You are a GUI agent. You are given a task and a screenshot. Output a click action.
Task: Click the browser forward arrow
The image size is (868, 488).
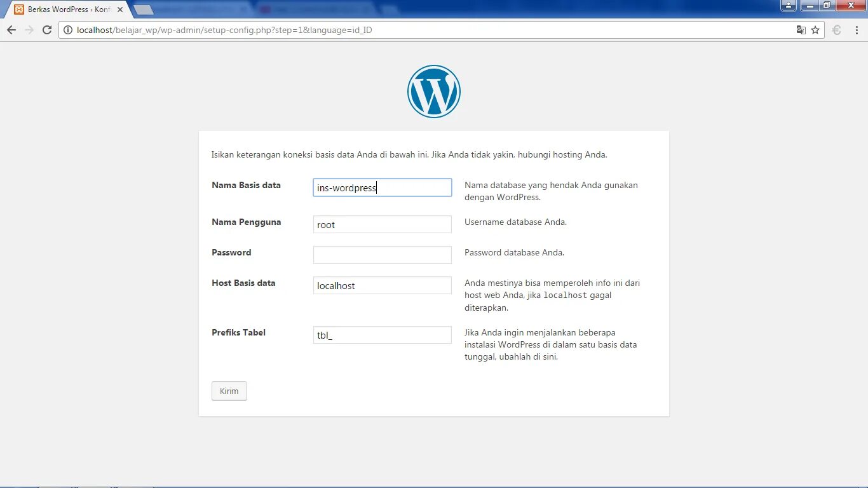point(29,30)
